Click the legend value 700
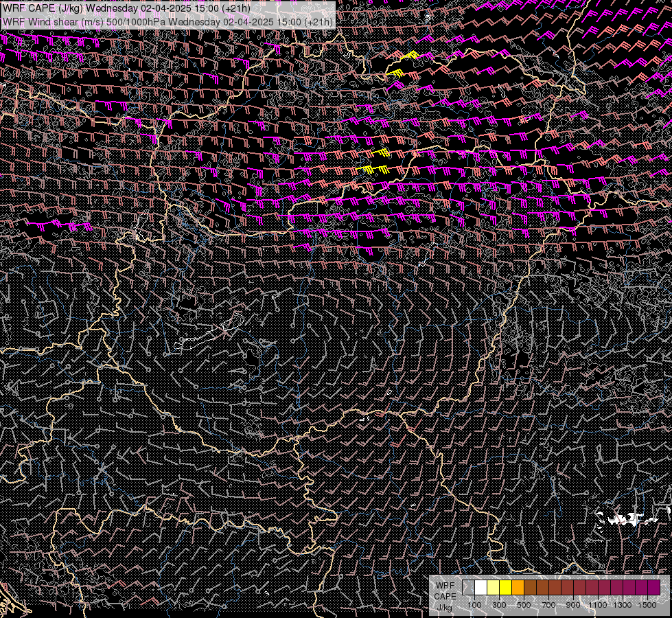Screen dimensions: 672x618 click(548, 605)
